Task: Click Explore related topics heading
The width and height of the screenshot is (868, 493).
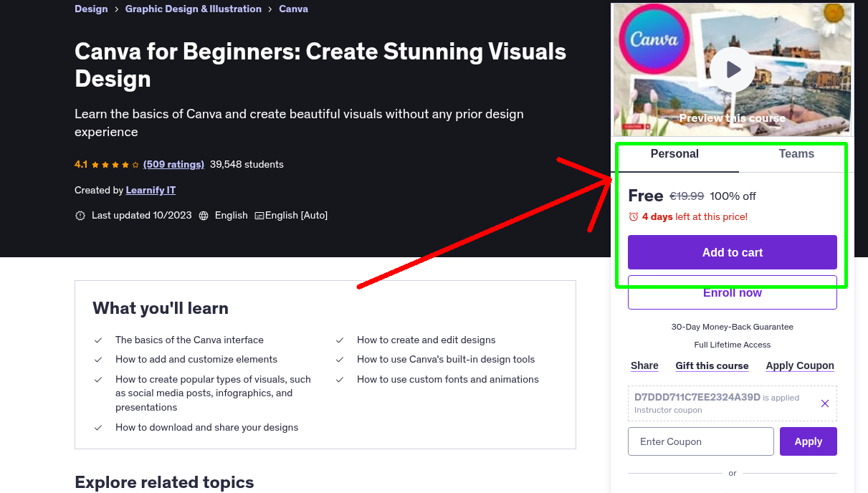Action: [x=164, y=482]
